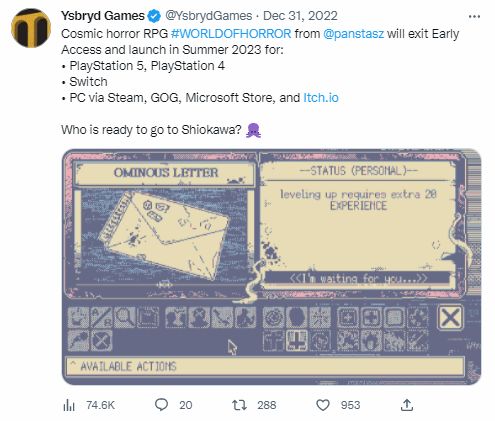
Task: Click the verified blue checkmark badge
Action: click(154, 16)
